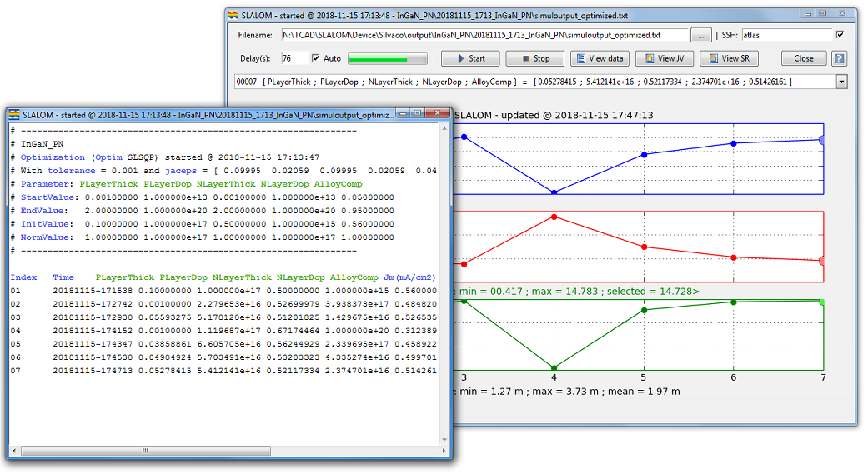Click the 'StartValue:' label line
The height and width of the screenshot is (474, 868).
coord(50,197)
